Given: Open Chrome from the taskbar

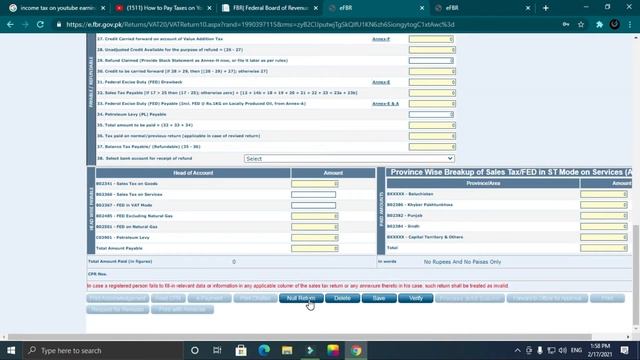Looking at the screenshot, I should (356, 350).
